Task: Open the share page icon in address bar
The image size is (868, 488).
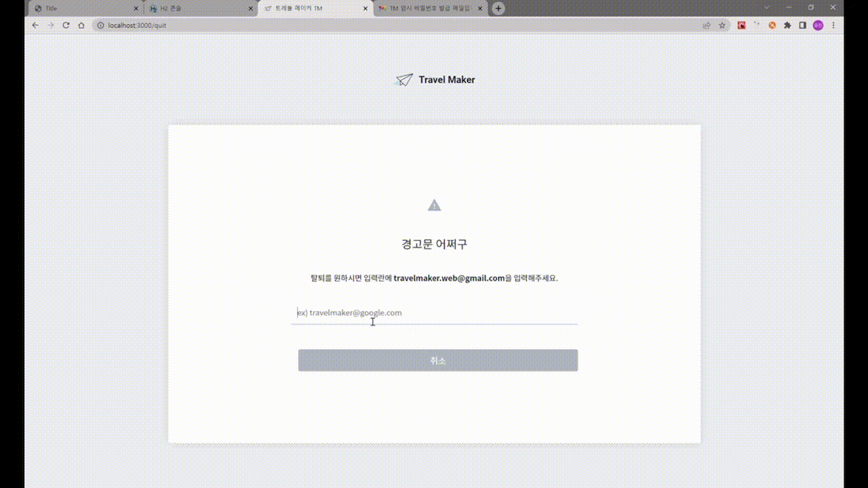Action: [707, 25]
